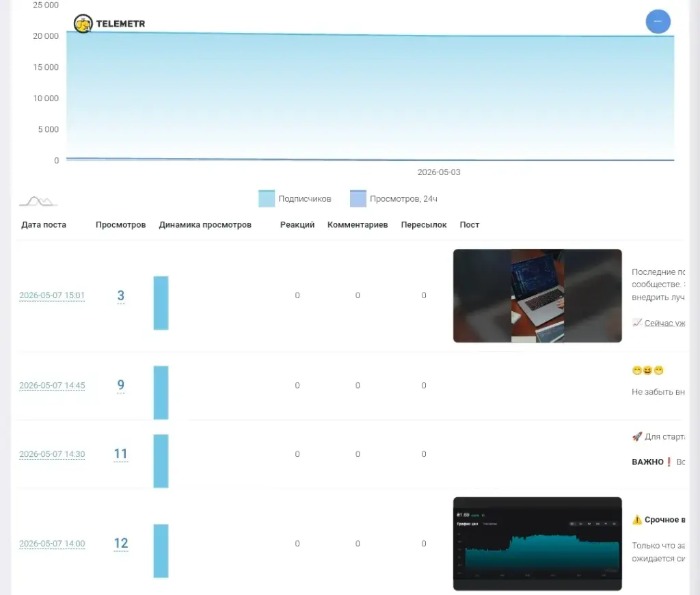Viewport: 700px width, 595px height.
Task: Click the ВАЖНО text in the 14:30 post
Action: (x=648, y=462)
